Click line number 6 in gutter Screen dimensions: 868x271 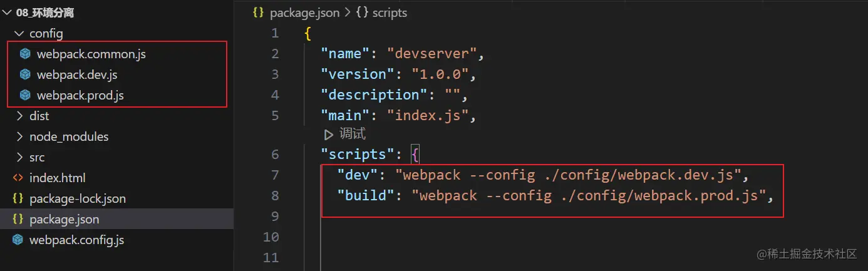pos(275,154)
